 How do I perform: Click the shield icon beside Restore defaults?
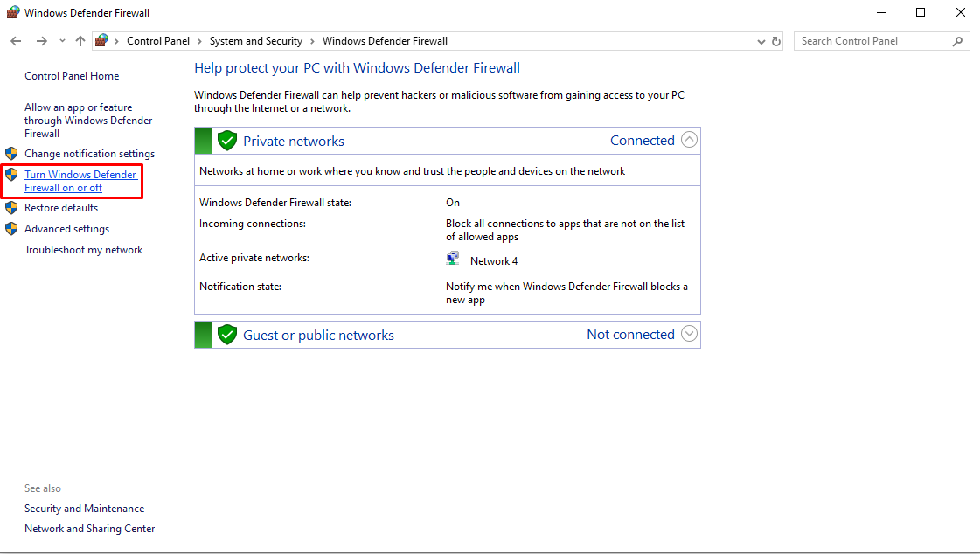pos(11,208)
